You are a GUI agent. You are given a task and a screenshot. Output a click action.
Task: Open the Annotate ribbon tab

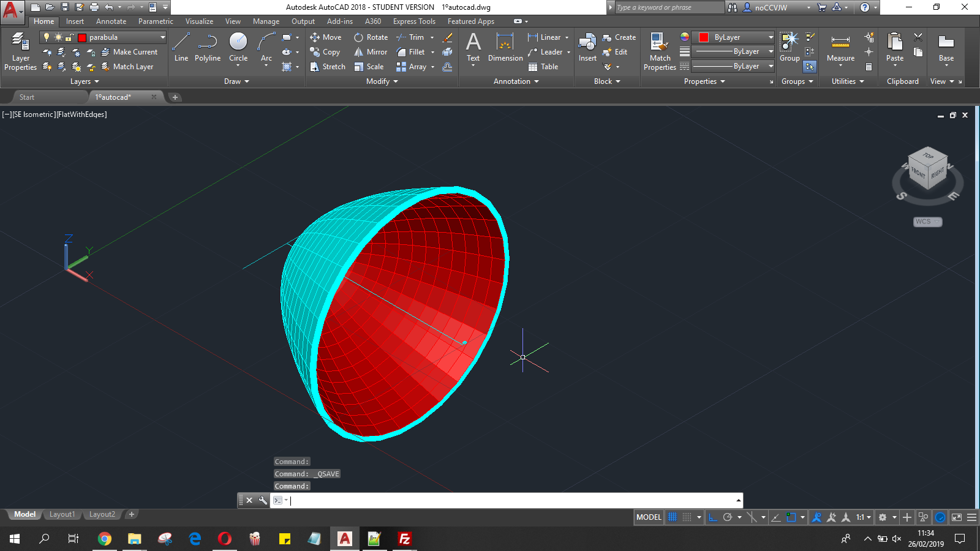pos(111,21)
